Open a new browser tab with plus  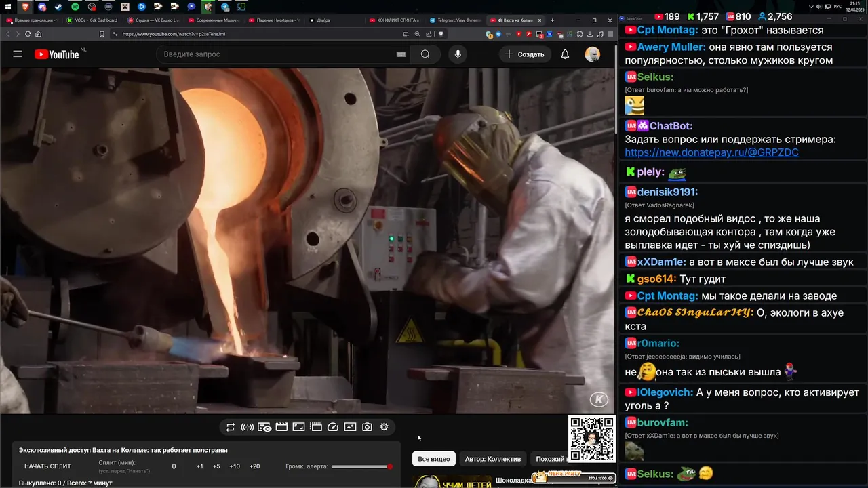tap(552, 20)
